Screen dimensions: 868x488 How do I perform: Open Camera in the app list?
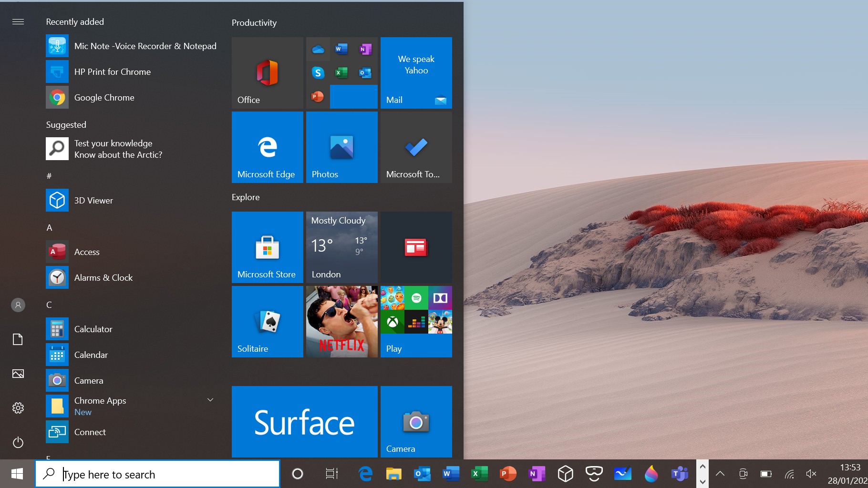pos(132,381)
